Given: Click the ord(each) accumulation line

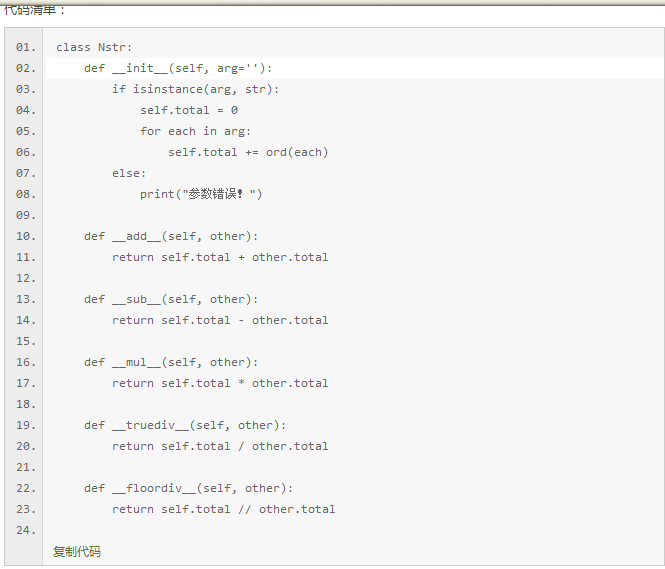Looking at the screenshot, I should (x=248, y=152).
